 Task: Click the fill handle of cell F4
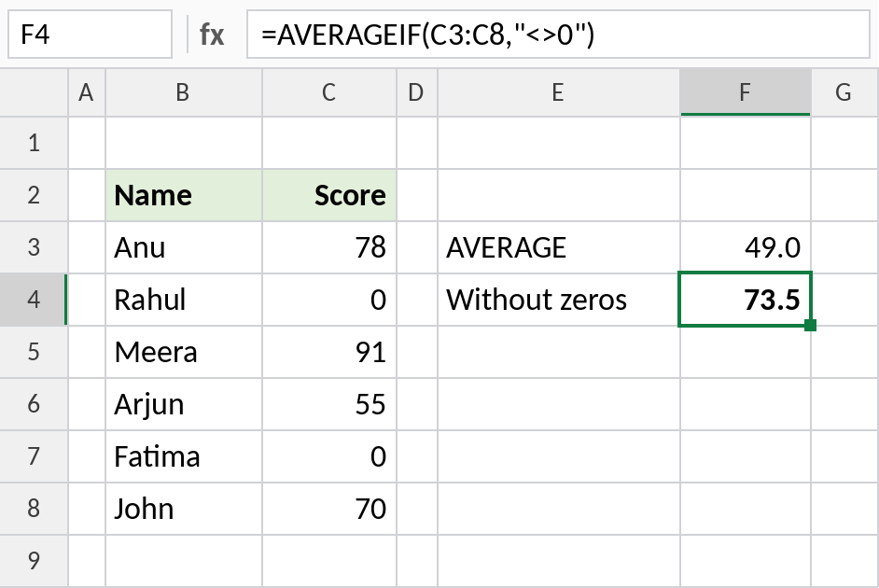pos(810,325)
